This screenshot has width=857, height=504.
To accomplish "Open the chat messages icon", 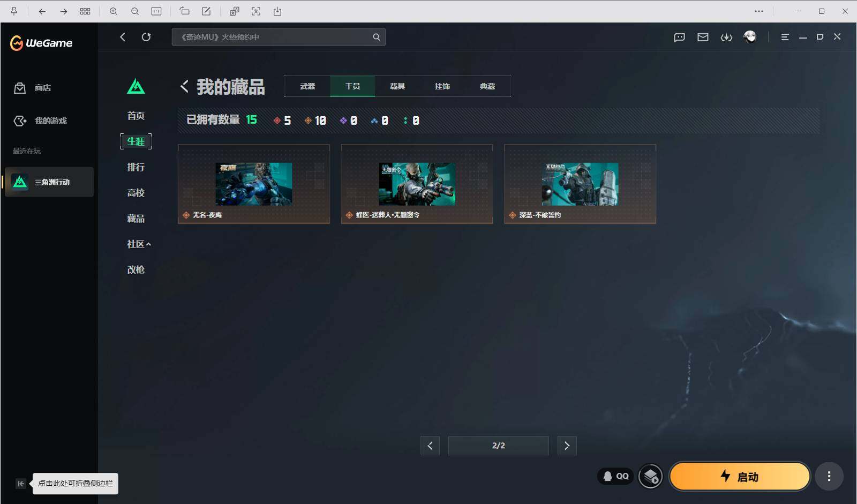I will pyautogui.click(x=679, y=36).
